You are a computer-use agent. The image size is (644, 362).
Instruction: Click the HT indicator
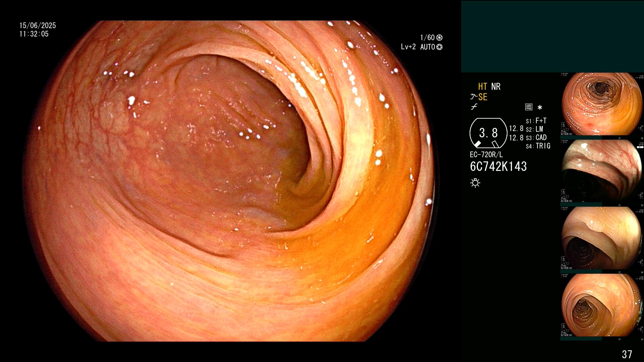click(483, 86)
